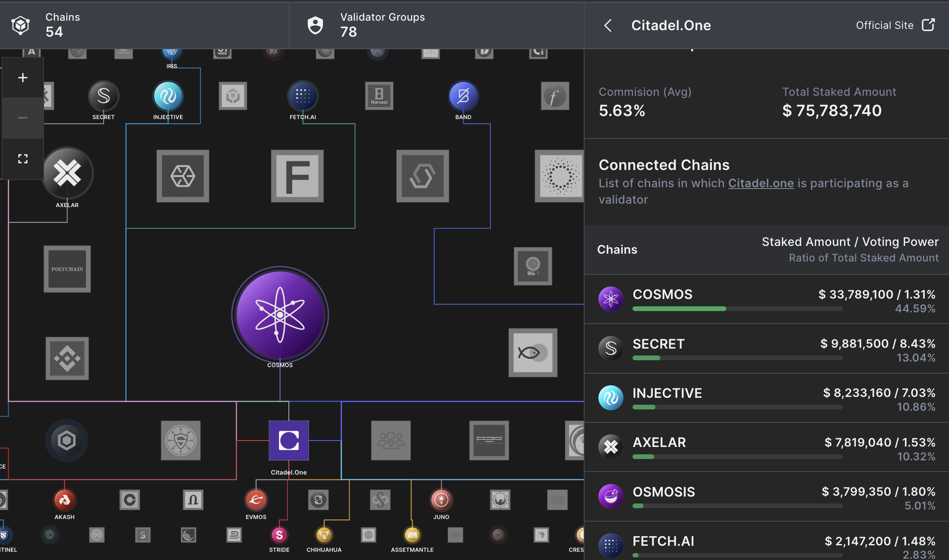Toggle fullscreen map view

click(23, 159)
